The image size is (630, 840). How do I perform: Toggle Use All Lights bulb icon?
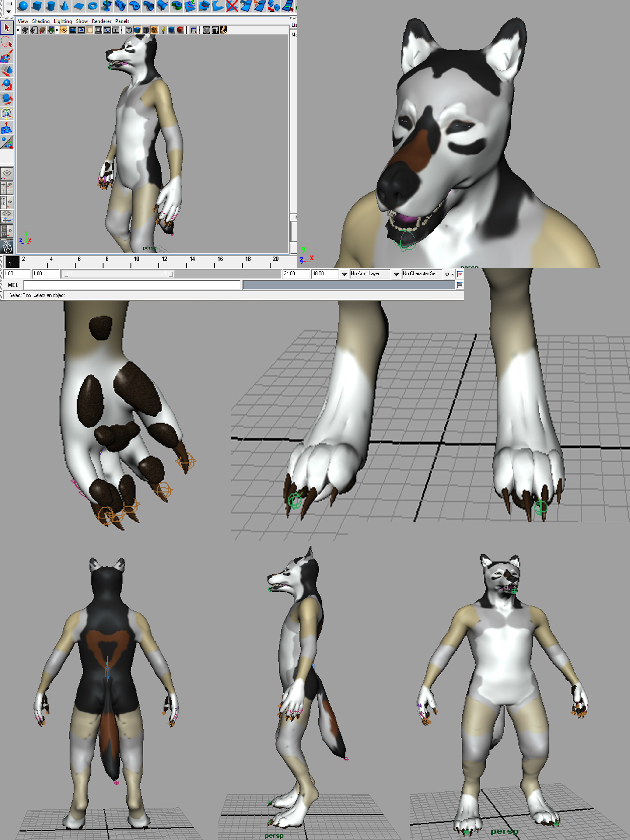[163, 30]
